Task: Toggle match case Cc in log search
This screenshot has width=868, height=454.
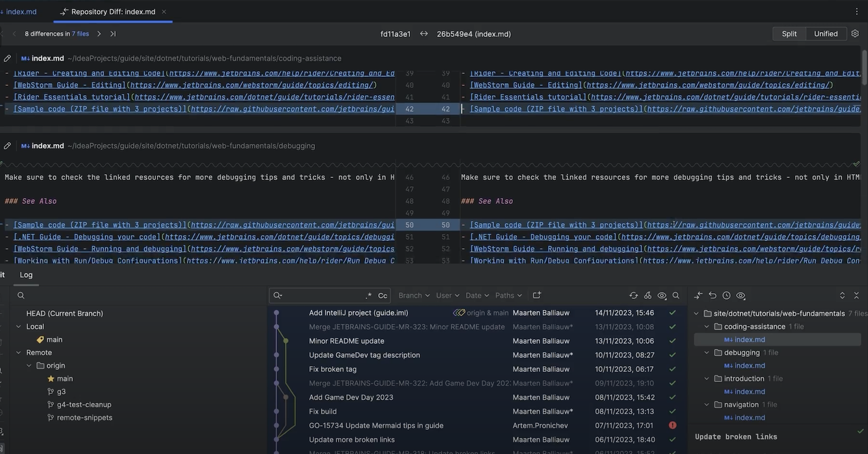Action: (x=383, y=295)
